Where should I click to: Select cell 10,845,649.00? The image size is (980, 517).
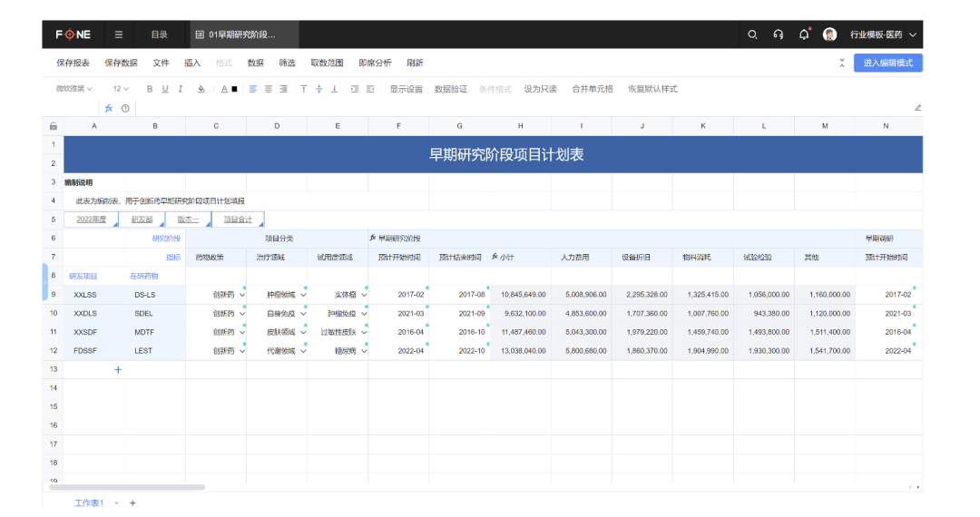(521, 295)
